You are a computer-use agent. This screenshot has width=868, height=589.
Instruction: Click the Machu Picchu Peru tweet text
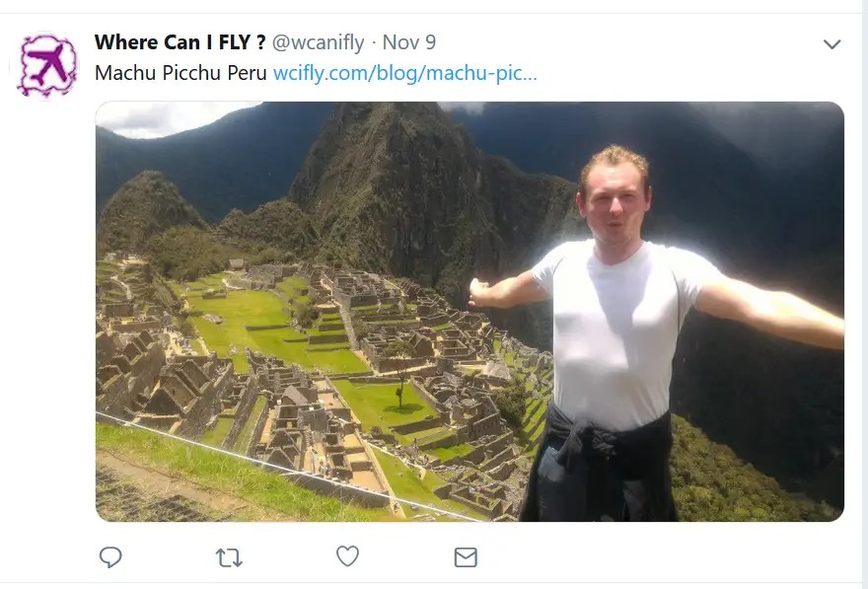point(181,73)
